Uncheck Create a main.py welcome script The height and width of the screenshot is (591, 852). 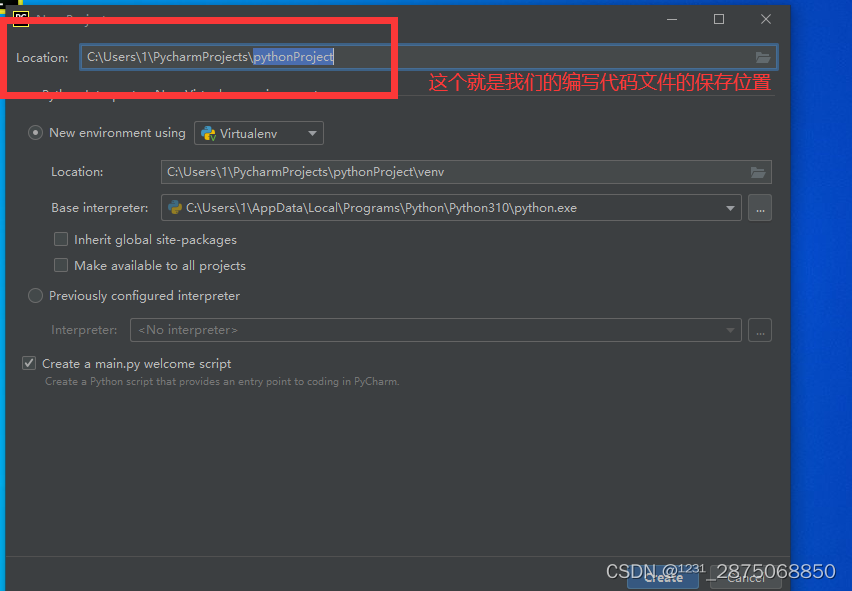coord(29,363)
